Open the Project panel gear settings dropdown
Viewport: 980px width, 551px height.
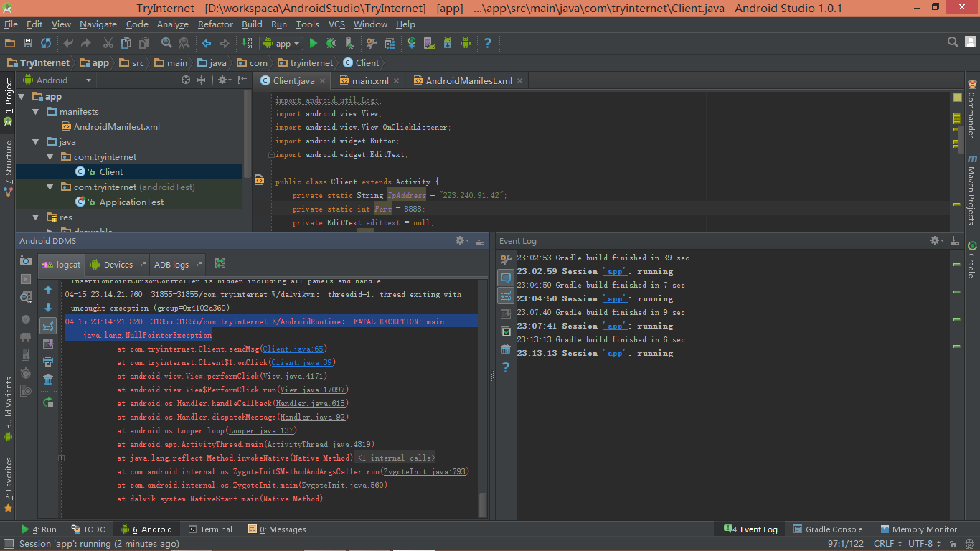click(225, 80)
